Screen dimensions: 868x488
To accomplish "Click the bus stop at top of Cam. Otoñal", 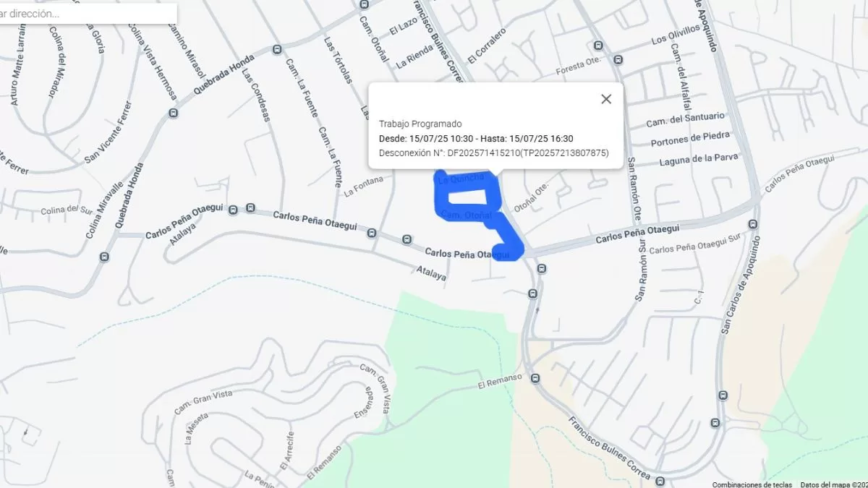I will pos(364,4).
